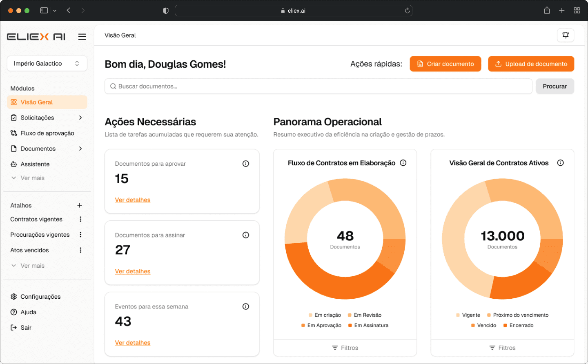
Task: Select the Assistente module
Action: 34,164
